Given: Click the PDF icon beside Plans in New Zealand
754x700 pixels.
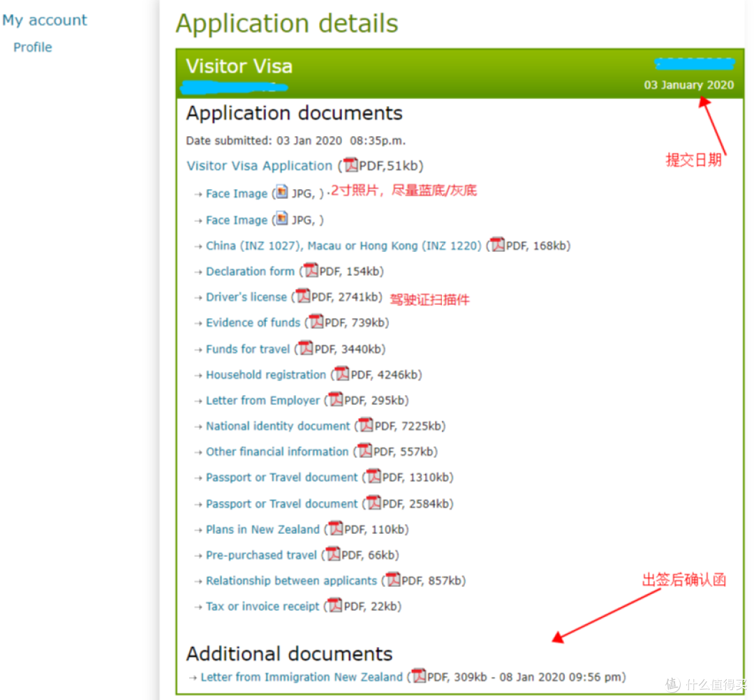Looking at the screenshot, I should coord(336,528).
